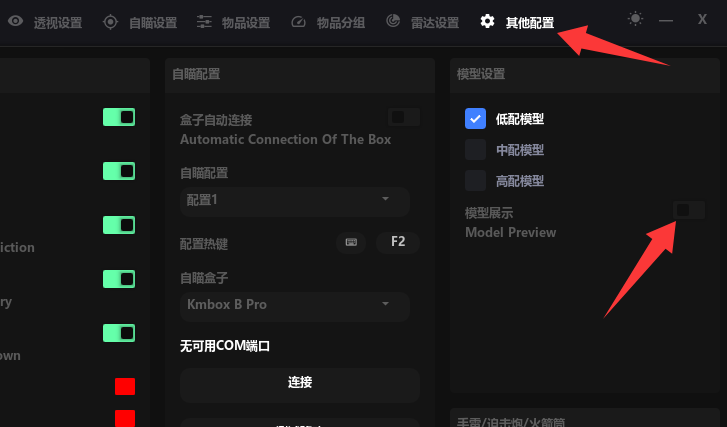Click the keyboard icon beside 配置热键

point(351,242)
